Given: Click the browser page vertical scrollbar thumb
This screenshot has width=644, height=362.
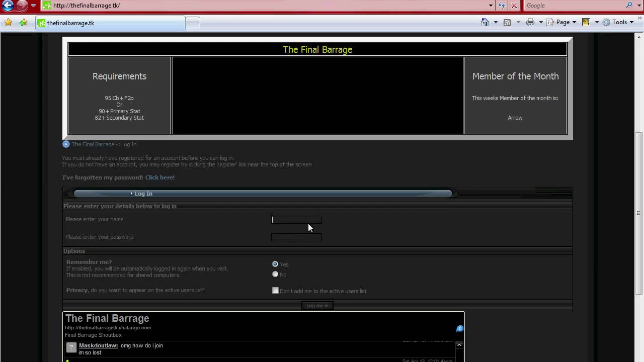Looking at the screenshot, I should click(639, 213).
